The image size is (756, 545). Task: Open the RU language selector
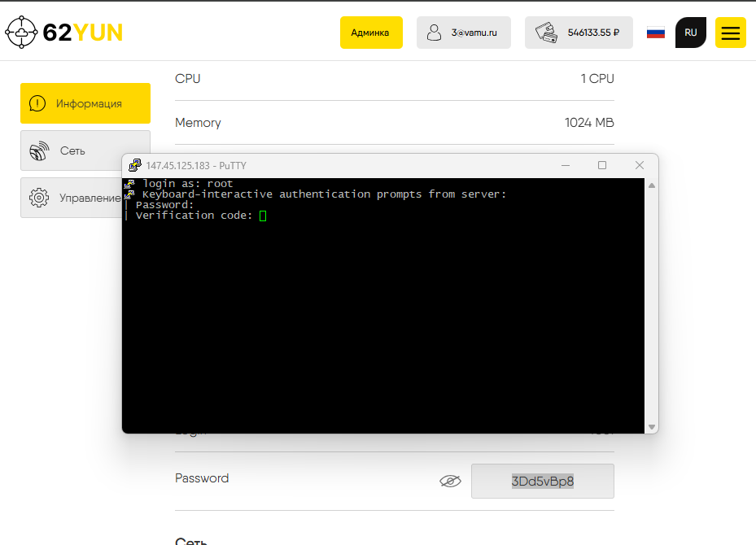690,33
